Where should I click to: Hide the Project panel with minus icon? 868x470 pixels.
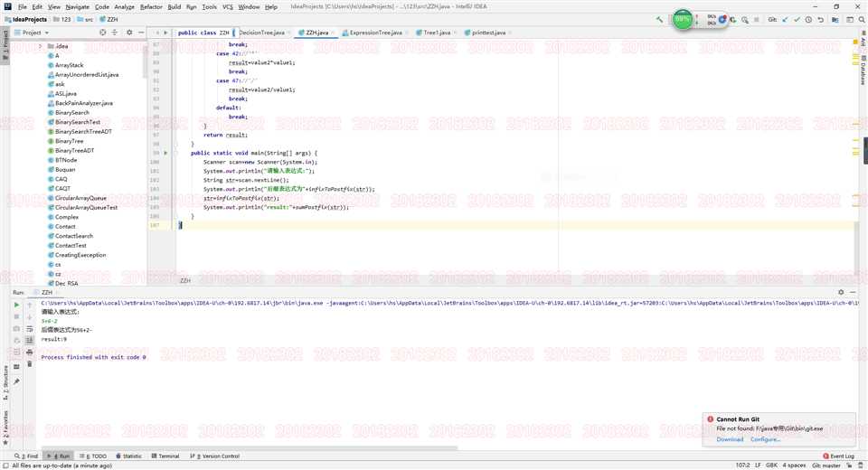tap(141, 33)
